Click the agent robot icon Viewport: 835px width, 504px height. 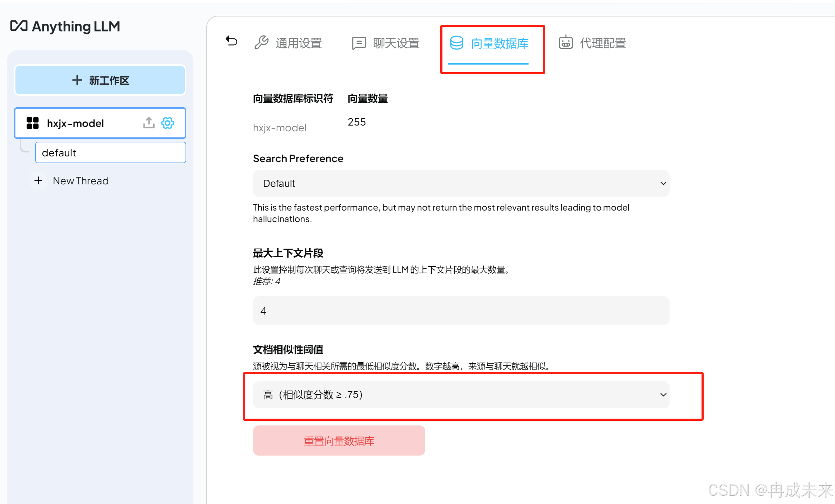click(566, 42)
